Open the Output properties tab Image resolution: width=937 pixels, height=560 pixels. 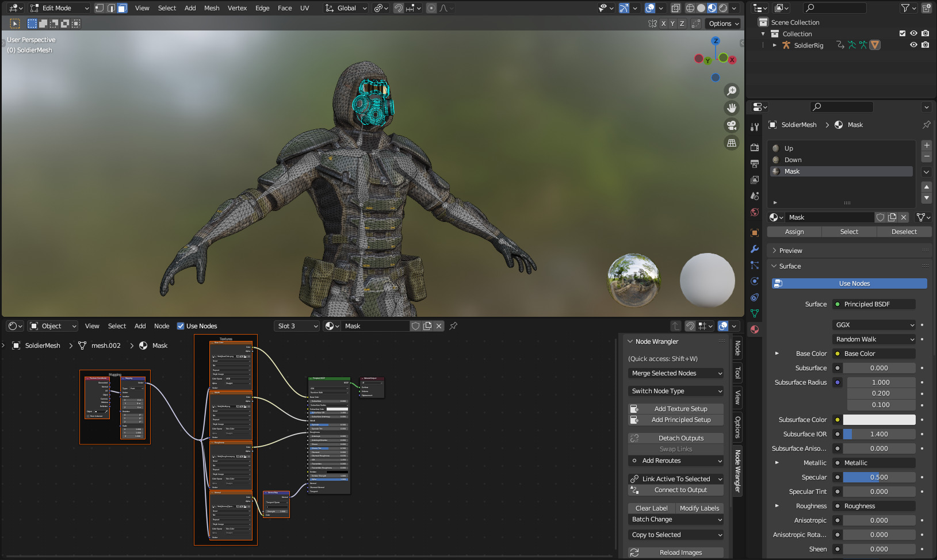tap(755, 164)
